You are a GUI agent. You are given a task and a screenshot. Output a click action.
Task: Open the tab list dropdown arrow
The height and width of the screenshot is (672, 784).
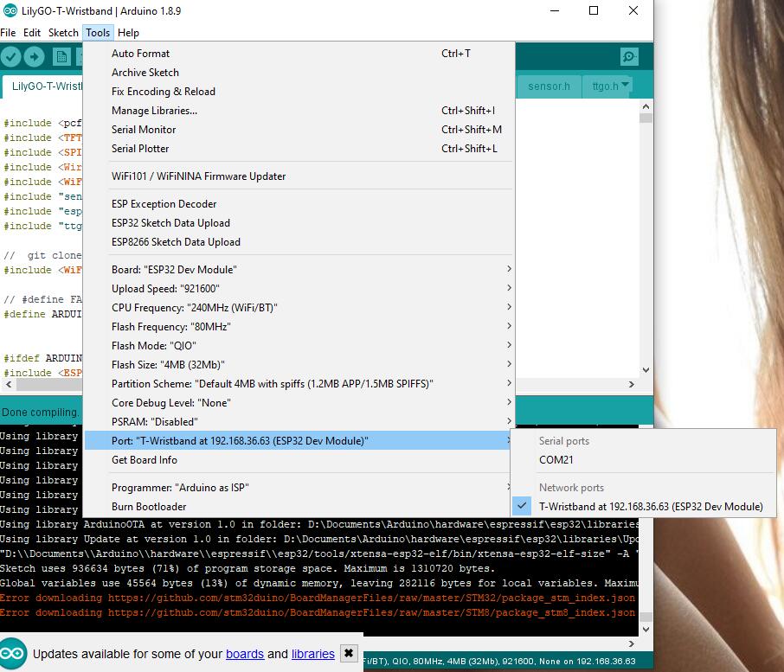coord(625,85)
